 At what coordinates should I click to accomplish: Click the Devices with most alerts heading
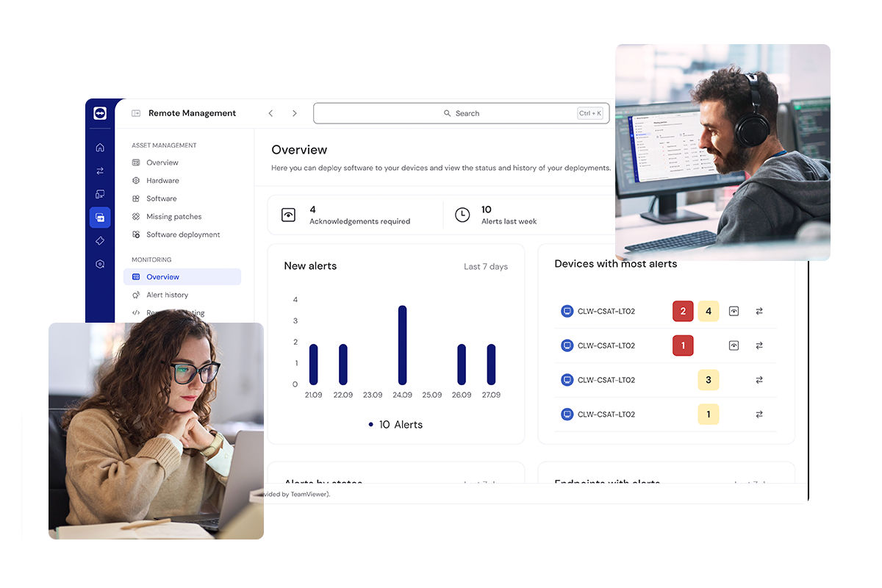click(x=616, y=264)
